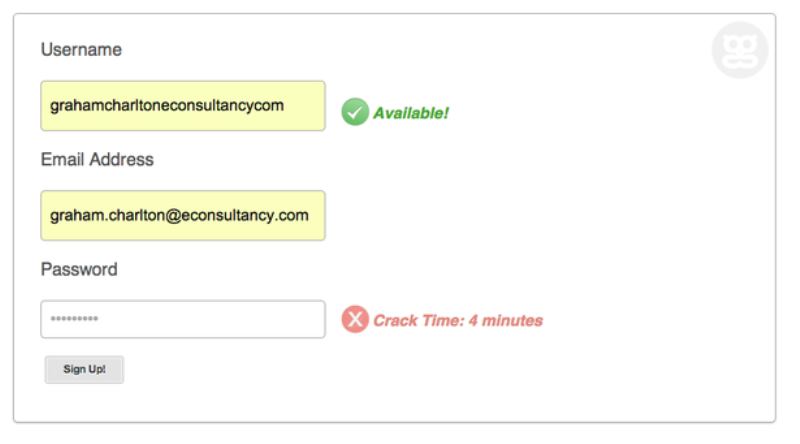Focus the Email Address input field
The width and height of the screenshot is (800, 444).
183,215
